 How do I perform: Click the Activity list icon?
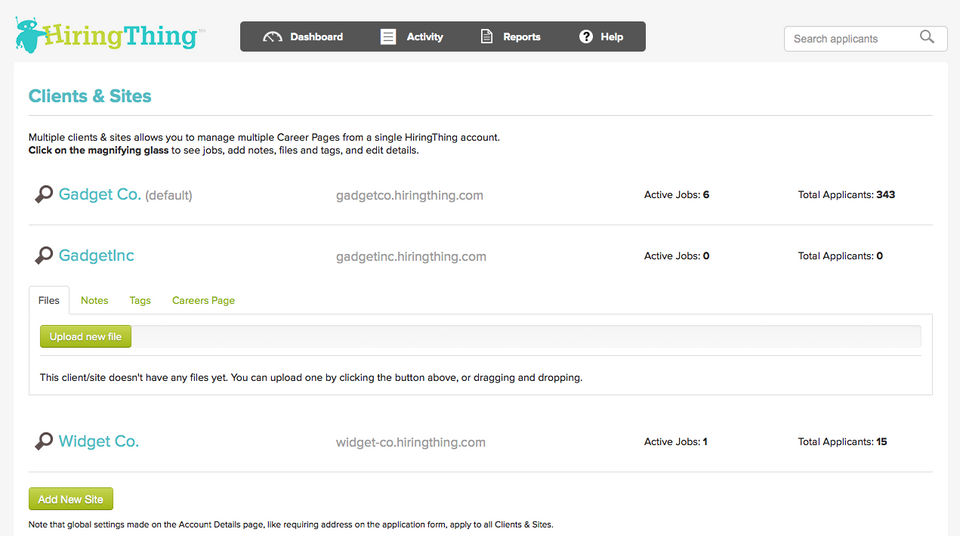pos(388,37)
